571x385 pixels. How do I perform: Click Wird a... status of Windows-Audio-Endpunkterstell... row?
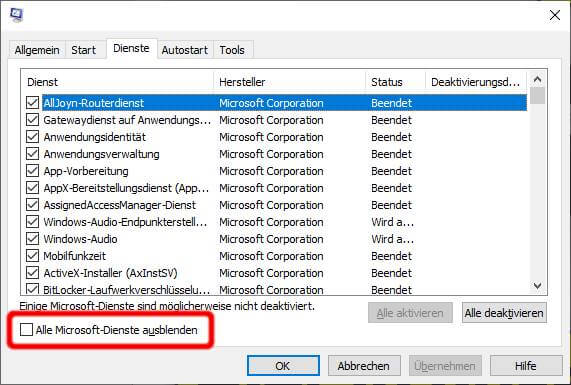point(393,222)
